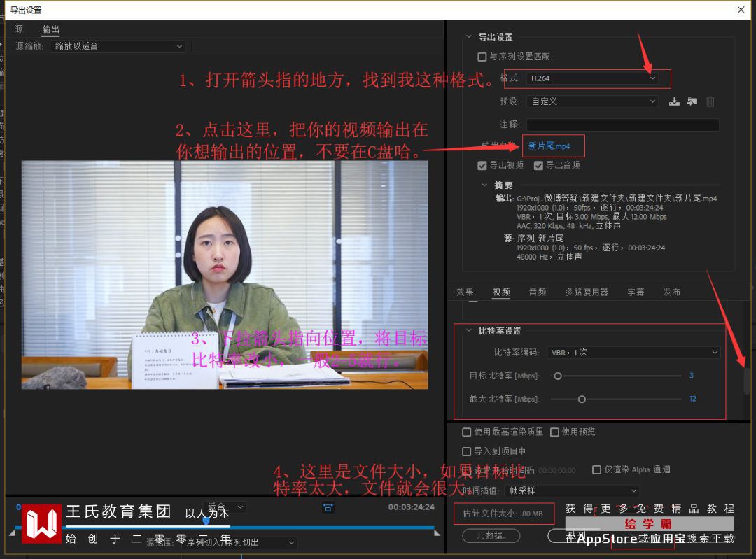Image resolution: width=756 pixels, height=559 pixels.
Task: Click the target bitrate value 3
Action: tap(692, 376)
